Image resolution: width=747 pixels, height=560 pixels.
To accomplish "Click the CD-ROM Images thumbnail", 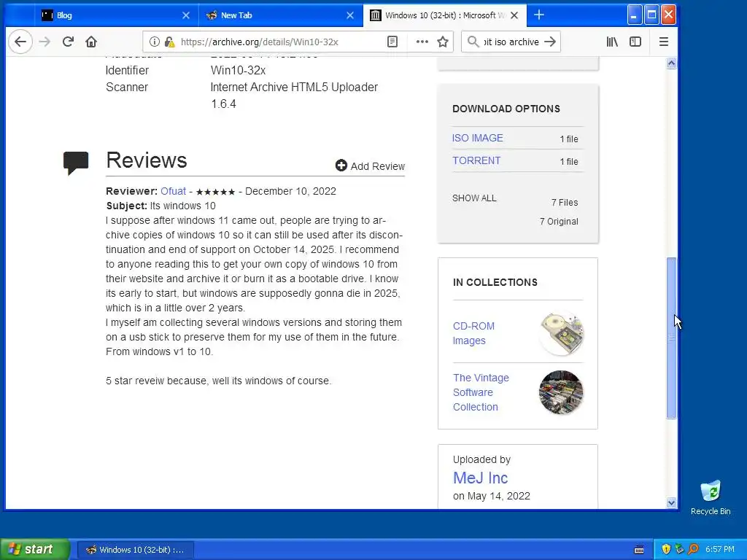I will (561, 333).
